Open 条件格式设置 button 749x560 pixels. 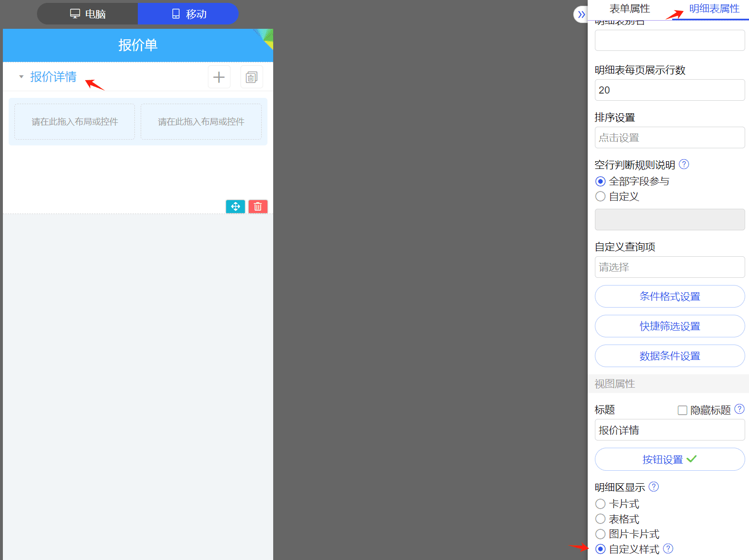670,297
